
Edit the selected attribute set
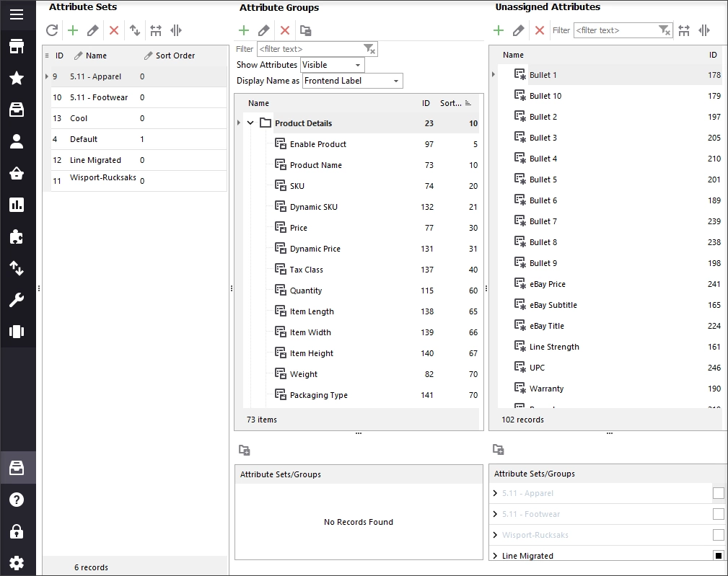point(93,30)
